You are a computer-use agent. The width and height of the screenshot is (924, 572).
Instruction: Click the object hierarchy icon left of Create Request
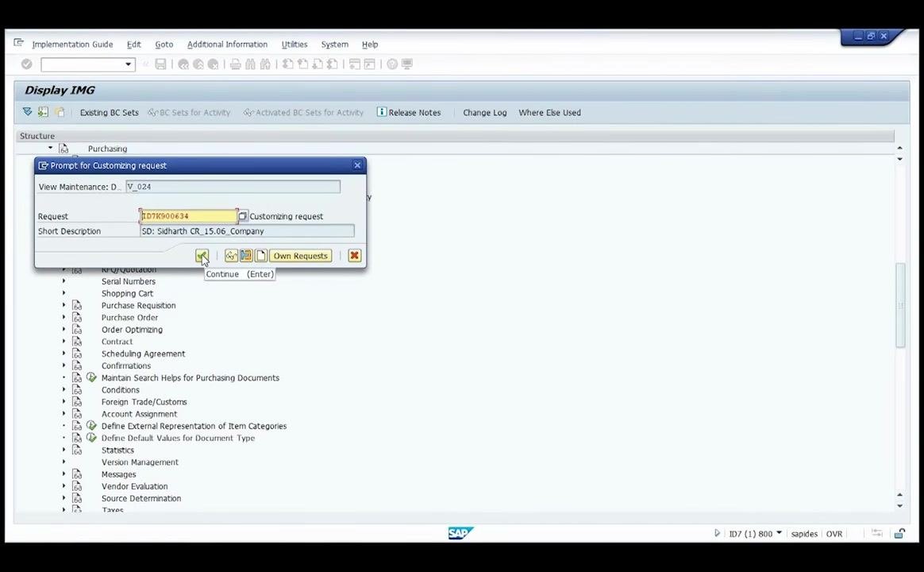tap(246, 255)
